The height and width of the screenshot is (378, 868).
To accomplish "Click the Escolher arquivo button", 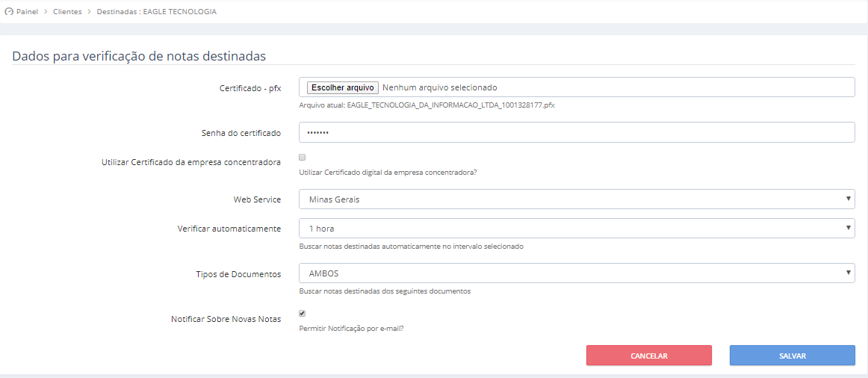I will (343, 87).
